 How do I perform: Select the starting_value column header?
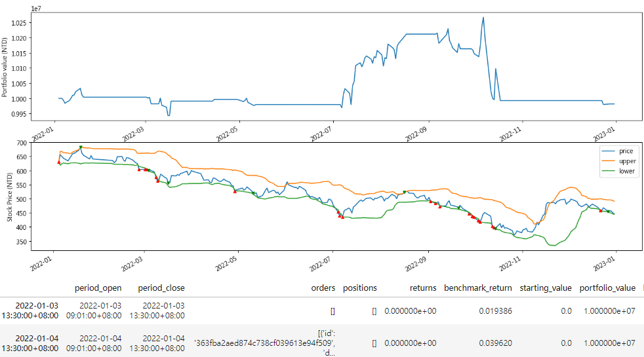pyautogui.click(x=546, y=288)
